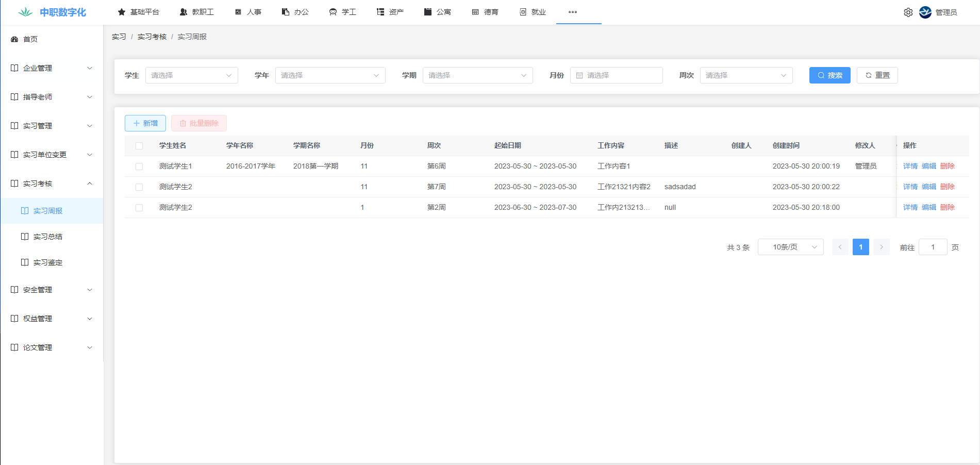This screenshot has height=465, width=980.
Task: Select 实习总结 in the sidebar
Action: point(48,237)
